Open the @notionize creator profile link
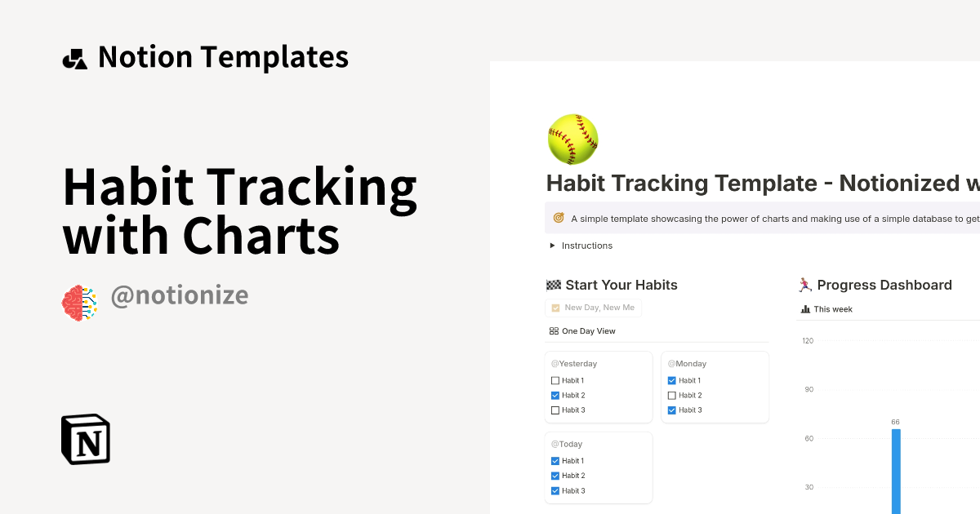The height and width of the screenshot is (514, 980). [180, 295]
